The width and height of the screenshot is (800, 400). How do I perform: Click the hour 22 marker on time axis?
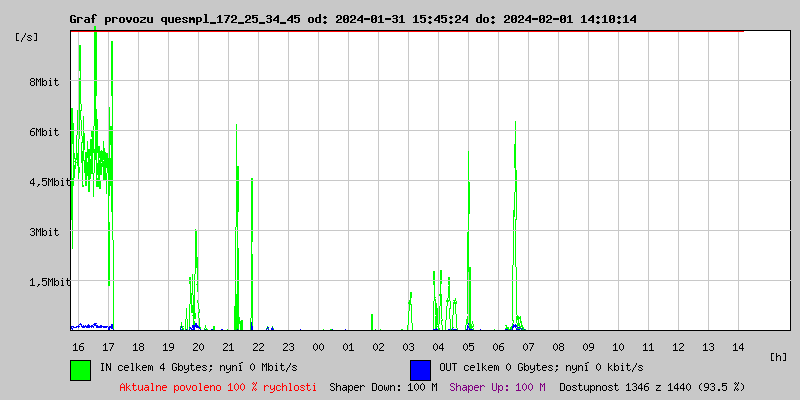[258, 346]
